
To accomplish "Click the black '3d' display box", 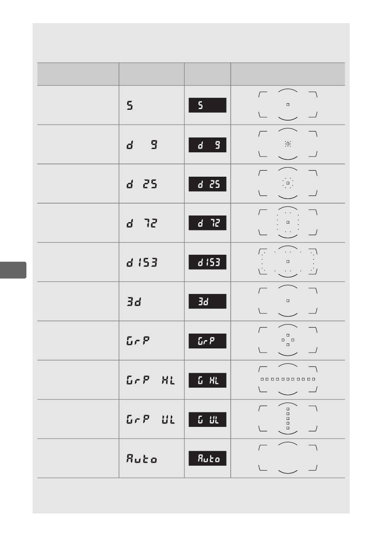I will click(208, 301).
